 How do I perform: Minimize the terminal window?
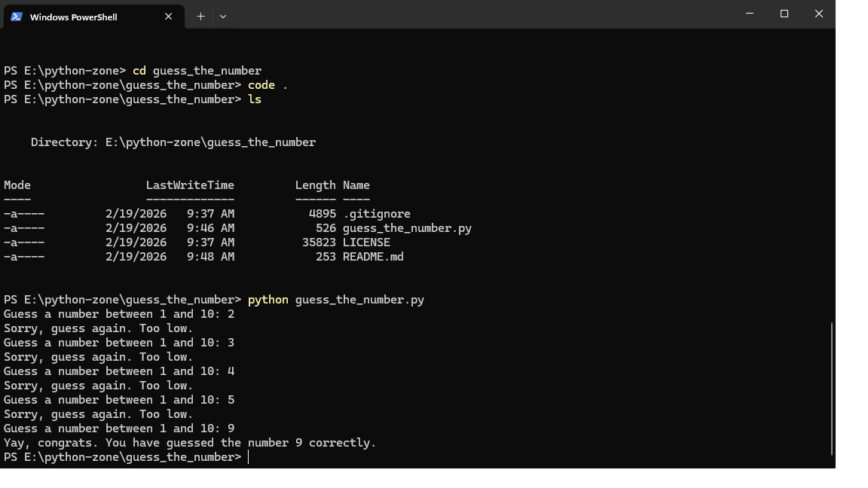tap(749, 14)
